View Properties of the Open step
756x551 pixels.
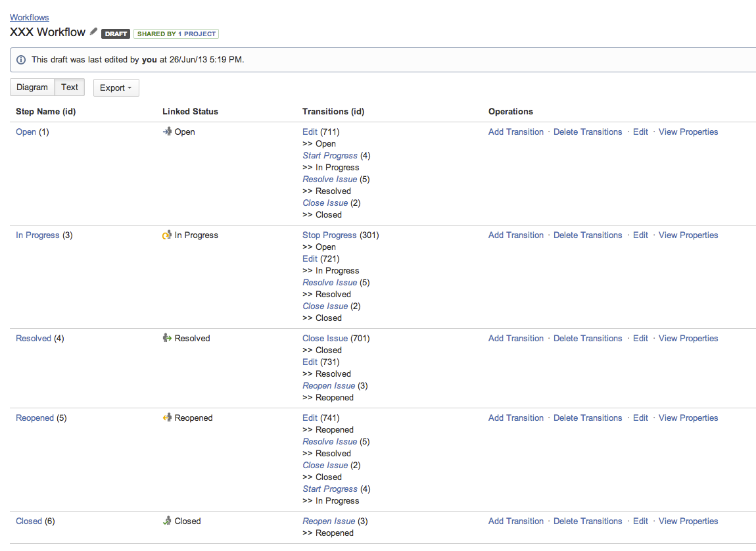[688, 132]
